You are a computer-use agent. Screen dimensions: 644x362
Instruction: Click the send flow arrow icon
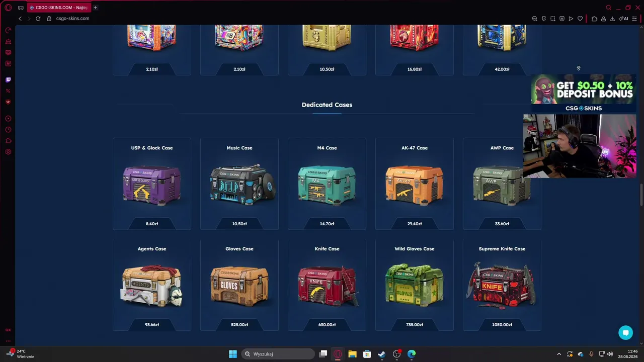[571, 19]
